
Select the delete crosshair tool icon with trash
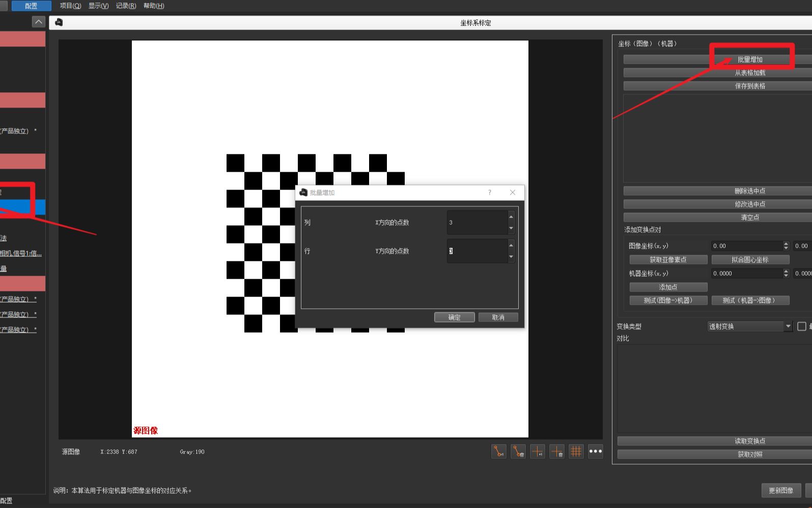click(557, 451)
